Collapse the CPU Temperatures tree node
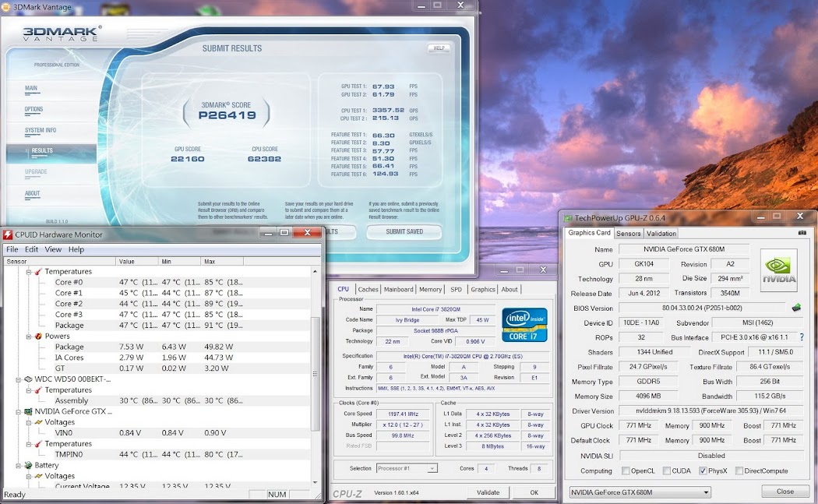 coord(30,271)
